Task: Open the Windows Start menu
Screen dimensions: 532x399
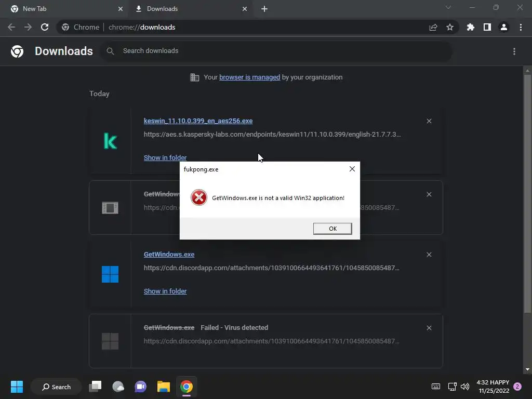Action: [17, 387]
